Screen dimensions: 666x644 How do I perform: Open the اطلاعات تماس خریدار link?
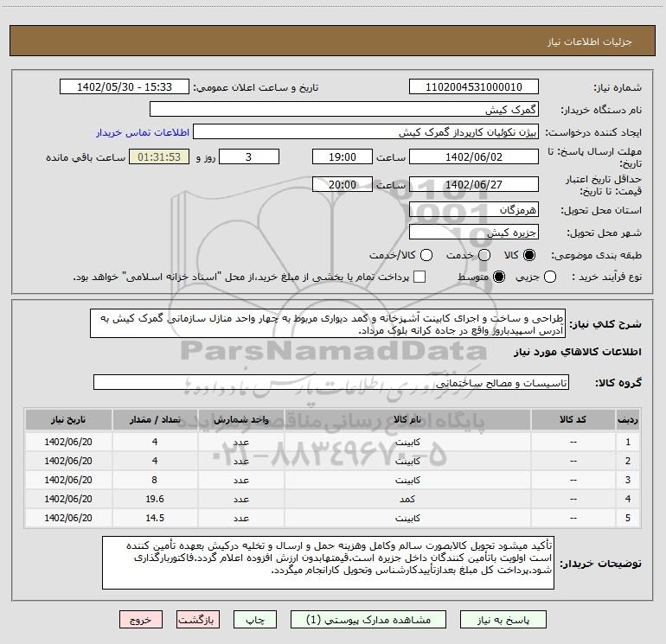point(143,132)
